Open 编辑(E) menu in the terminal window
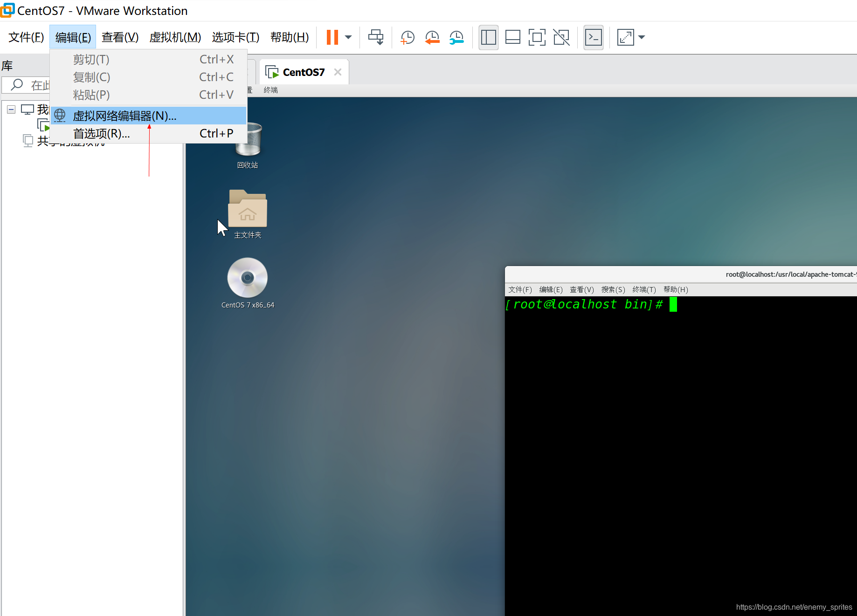The image size is (857, 616). click(551, 289)
